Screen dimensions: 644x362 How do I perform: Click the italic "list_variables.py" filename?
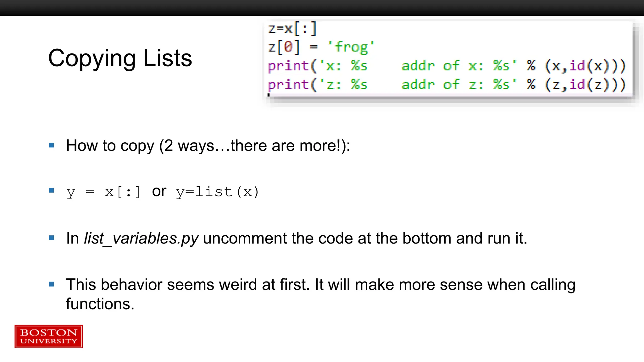(141, 238)
